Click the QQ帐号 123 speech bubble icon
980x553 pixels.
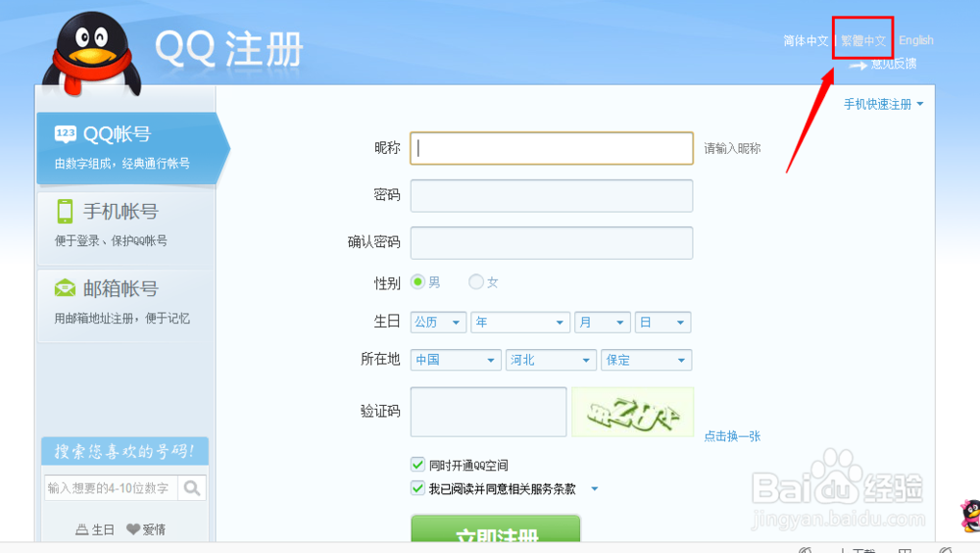point(66,134)
